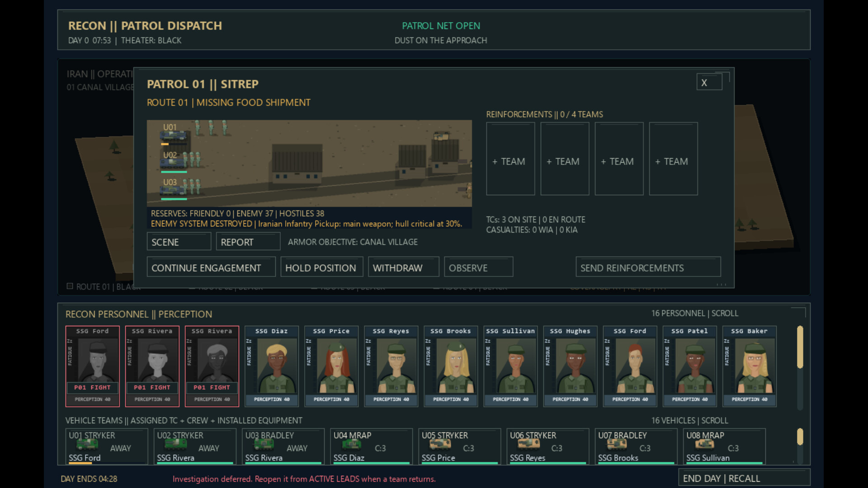This screenshot has height=488, width=868.
Task: Toggle the ROUTE 01 checkbox on the map
Action: pos(70,286)
